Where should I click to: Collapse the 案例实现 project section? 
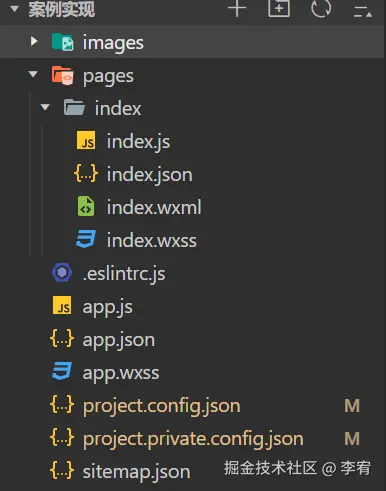[x=14, y=9]
